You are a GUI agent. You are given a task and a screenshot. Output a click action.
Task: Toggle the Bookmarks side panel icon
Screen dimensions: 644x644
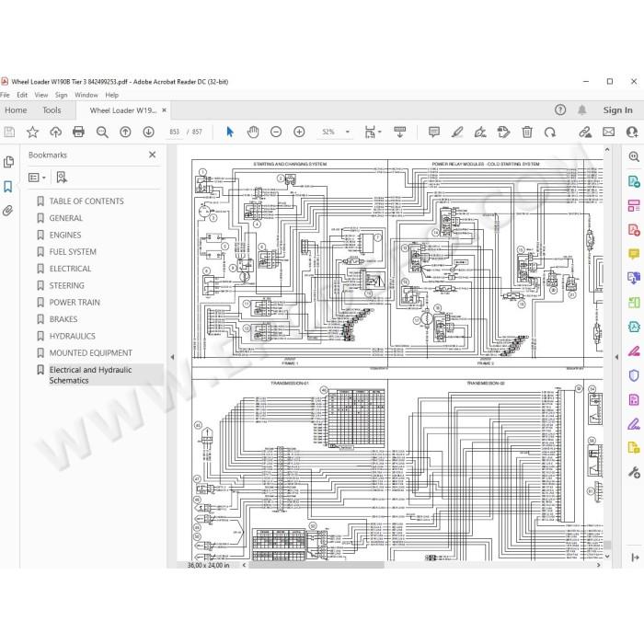click(x=7, y=187)
